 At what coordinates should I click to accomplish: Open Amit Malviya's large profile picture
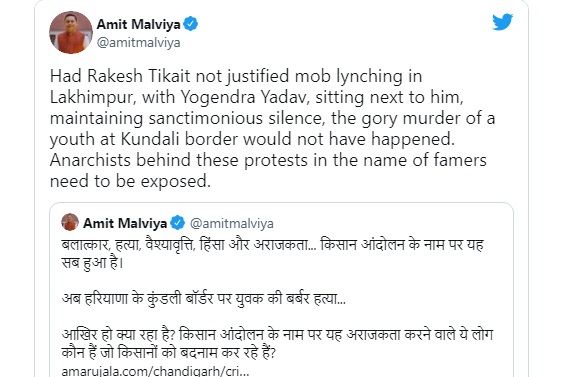(x=71, y=32)
